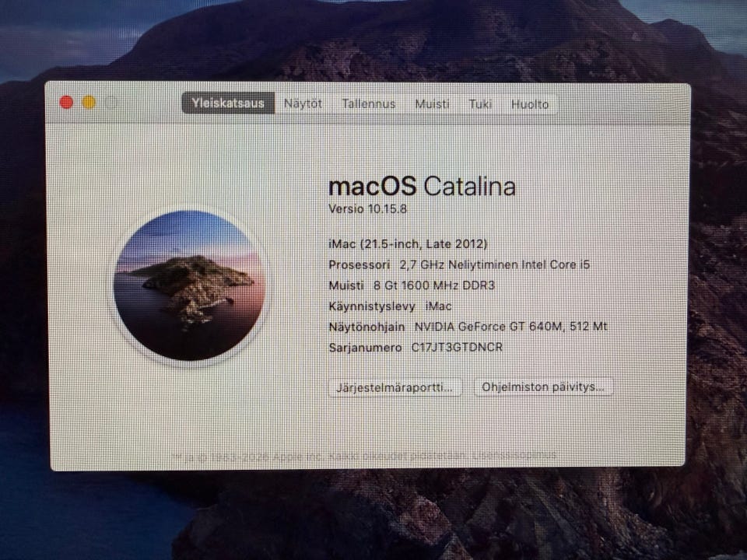
Task: Click the Versio 10.15.8 text
Action: [367, 209]
